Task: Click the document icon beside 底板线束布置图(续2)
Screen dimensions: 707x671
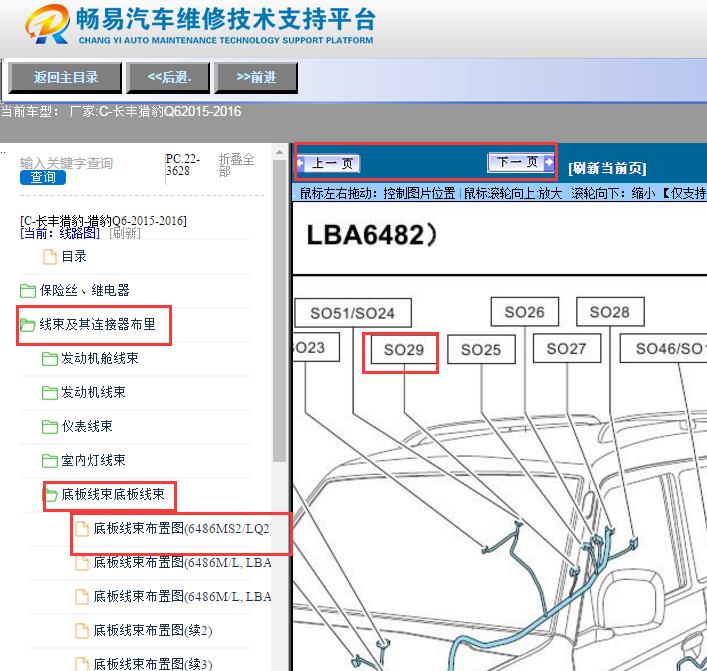Action: (x=82, y=631)
